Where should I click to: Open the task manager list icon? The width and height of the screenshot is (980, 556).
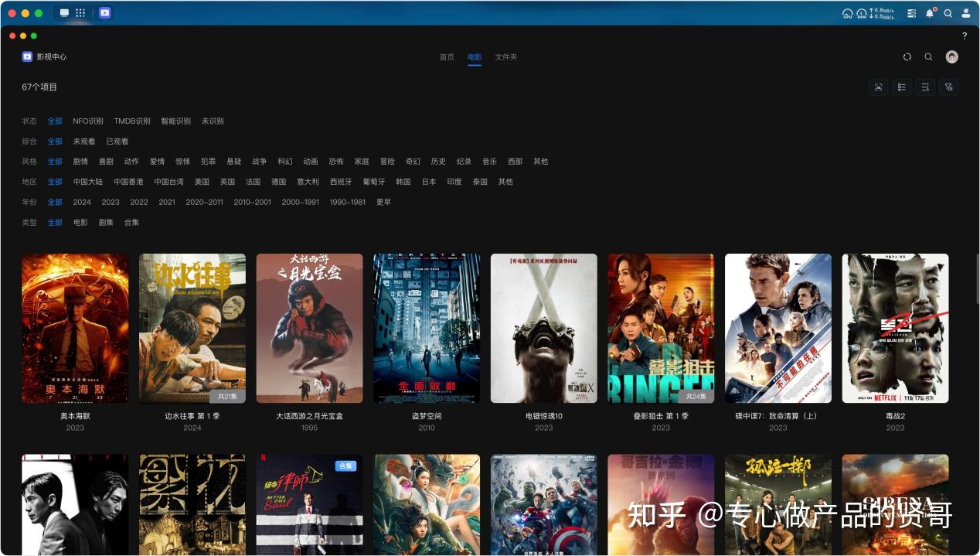coord(912,13)
